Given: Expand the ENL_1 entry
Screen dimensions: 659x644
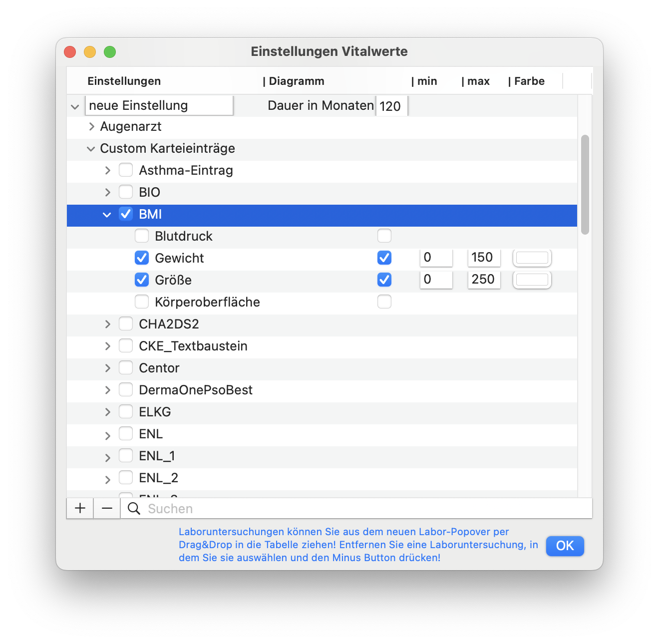Looking at the screenshot, I should [107, 458].
